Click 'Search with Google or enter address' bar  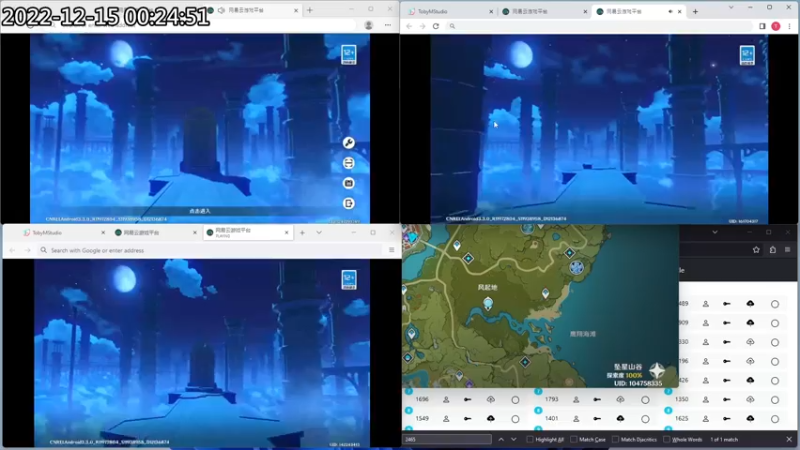click(210, 251)
